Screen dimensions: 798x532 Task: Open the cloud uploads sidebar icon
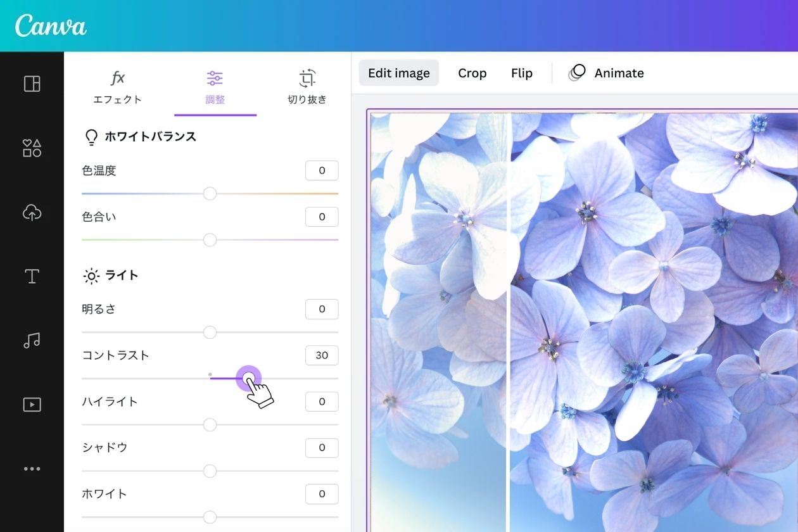click(32, 213)
